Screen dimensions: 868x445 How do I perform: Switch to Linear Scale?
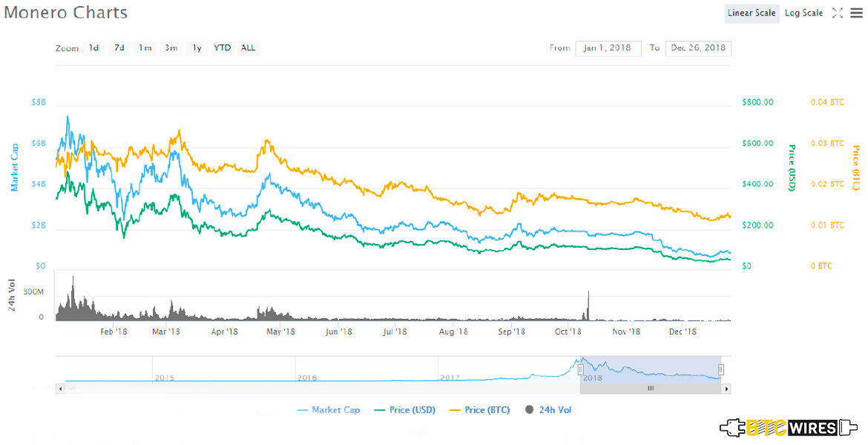tap(752, 13)
